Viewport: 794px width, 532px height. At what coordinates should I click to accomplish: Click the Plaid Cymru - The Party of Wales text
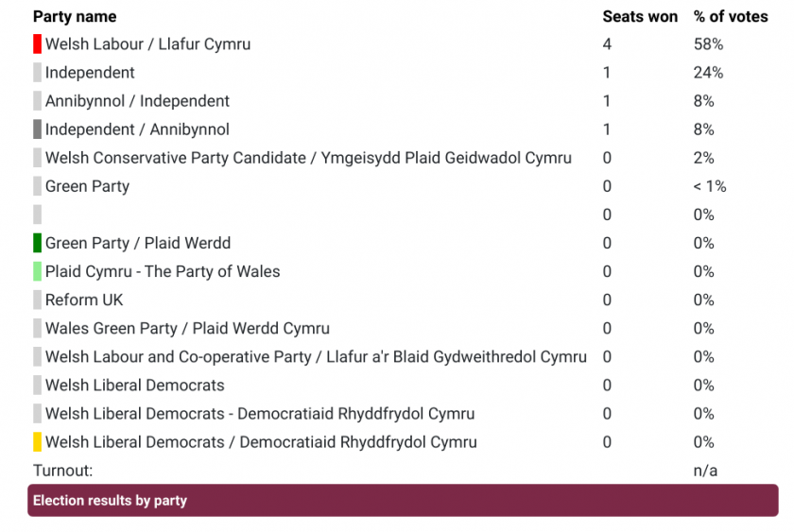click(163, 272)
